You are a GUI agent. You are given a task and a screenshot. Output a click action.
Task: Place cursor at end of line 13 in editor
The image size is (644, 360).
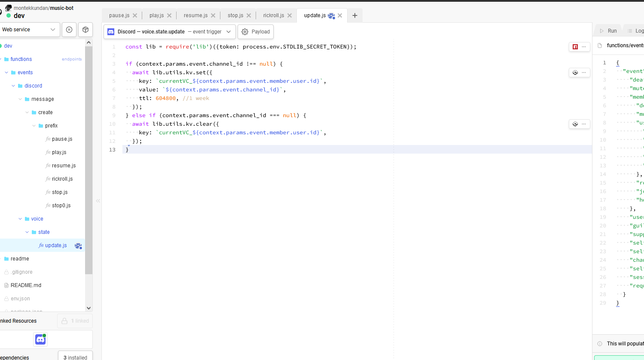130,150
